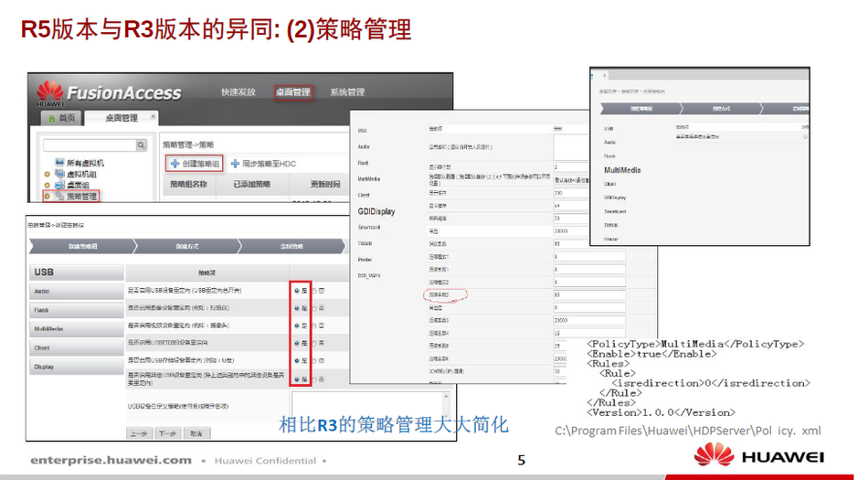Click the search magnifier icon in sidebar
This screenshot has width=868, height=480.
[x=142, y=144]
